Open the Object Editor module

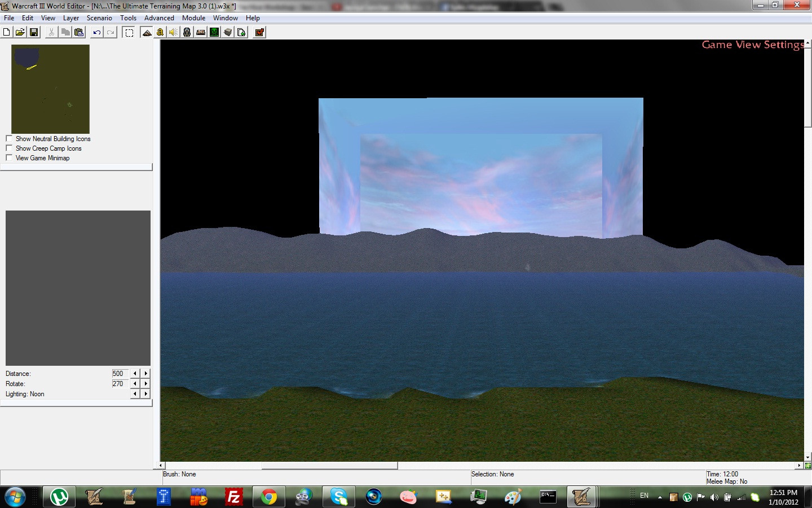[x=187, y=32]
